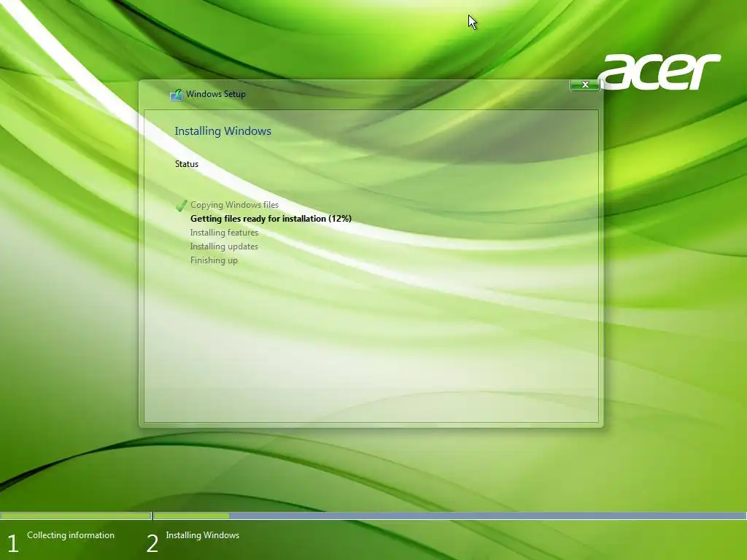Click the Collecting information progress bar segment
Screen dimensions: 747x560
[x=75, y=516]
